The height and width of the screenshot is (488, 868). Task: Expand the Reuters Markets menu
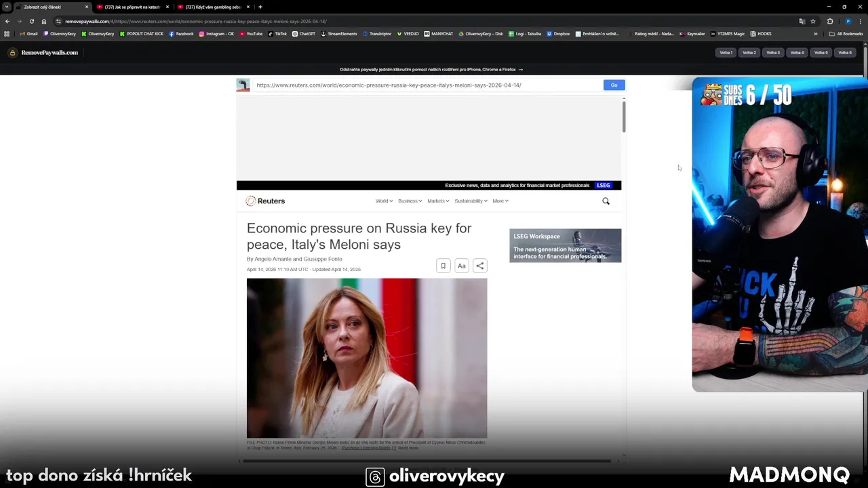[x=438, y=201]
